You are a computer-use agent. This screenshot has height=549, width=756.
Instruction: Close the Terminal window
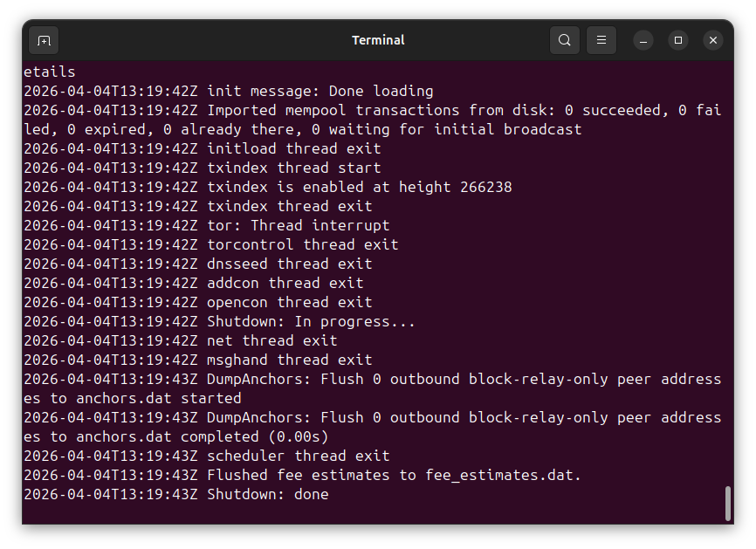tap(713, 40)
